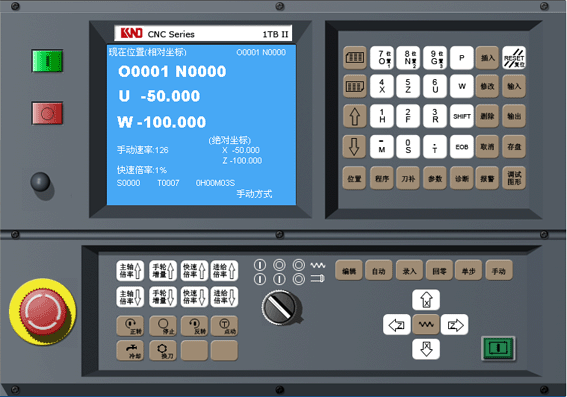Turn on coolant with the faucet 冷却 key
This screenshot has width=567, height=397.
[130, 350]
